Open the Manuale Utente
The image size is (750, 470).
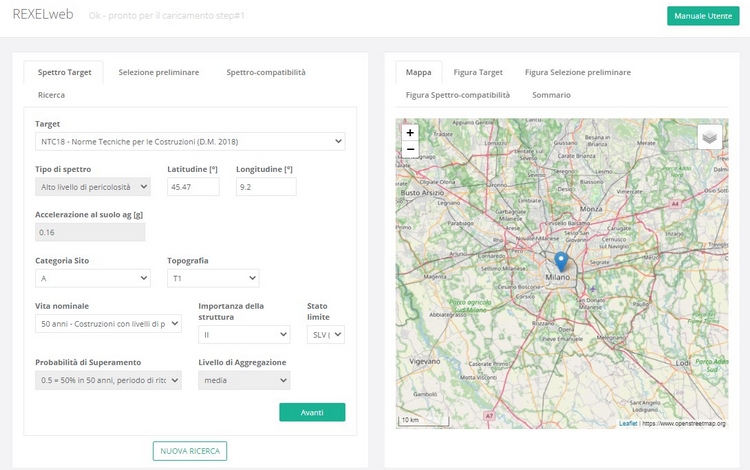tap(703, 16)
